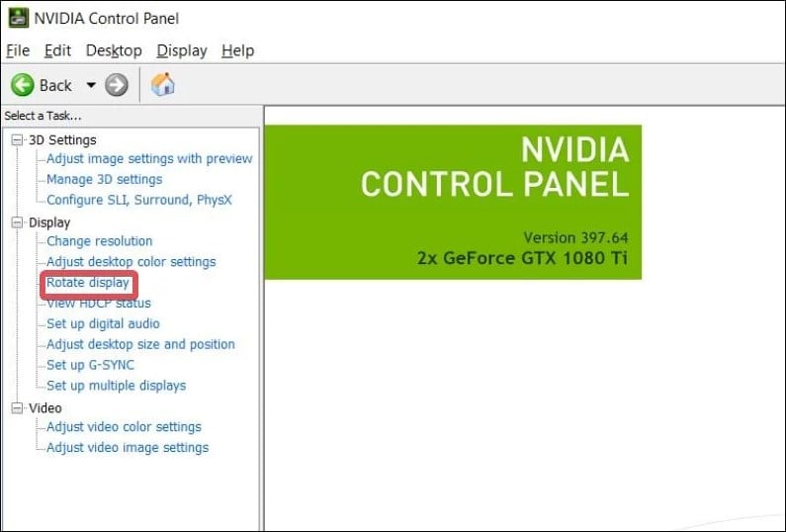Collapse the 3D Settings tree node
Screen dimensions: 786x532
coord(17,139)
